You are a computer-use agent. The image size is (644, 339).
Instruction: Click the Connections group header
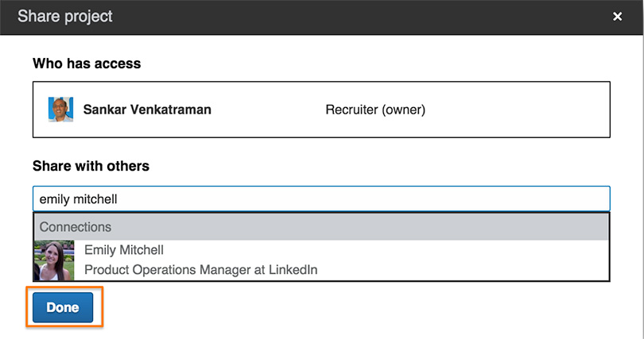pyautogui.click(x=76, y=227)
